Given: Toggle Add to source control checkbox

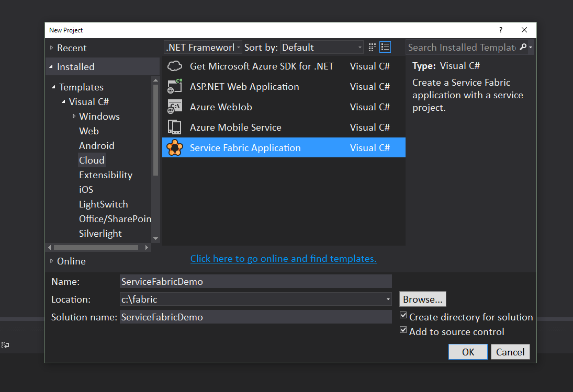Looking at the screenshot, I should click(x=403, y=330).
